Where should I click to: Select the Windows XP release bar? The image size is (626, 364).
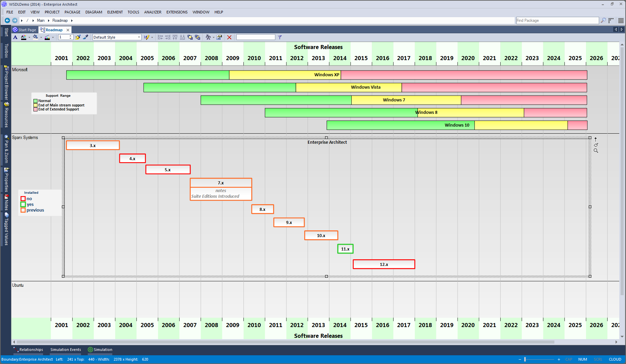click(327, 75)
